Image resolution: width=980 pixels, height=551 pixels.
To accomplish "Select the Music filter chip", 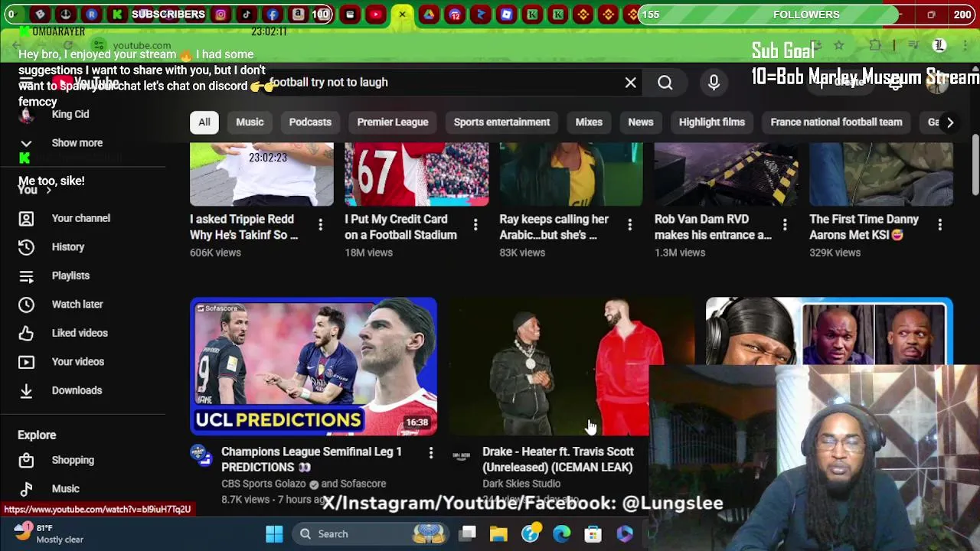I will (x=250, y=122).
